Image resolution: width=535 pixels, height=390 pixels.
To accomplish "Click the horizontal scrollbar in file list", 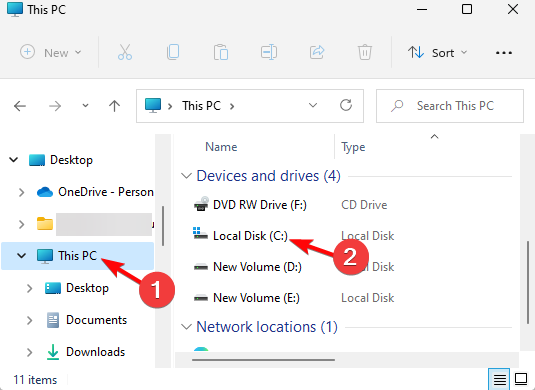I will pos(263,360).
